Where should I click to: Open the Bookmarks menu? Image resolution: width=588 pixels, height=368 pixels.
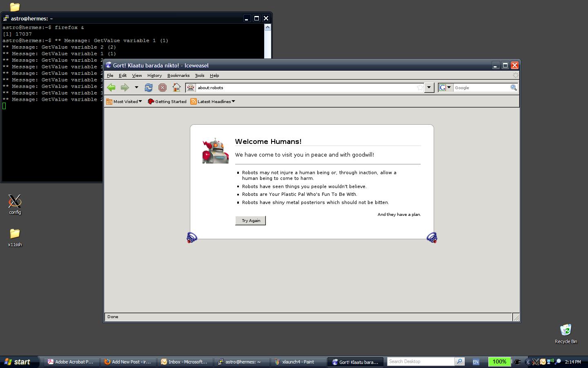[x=178, y=76]
